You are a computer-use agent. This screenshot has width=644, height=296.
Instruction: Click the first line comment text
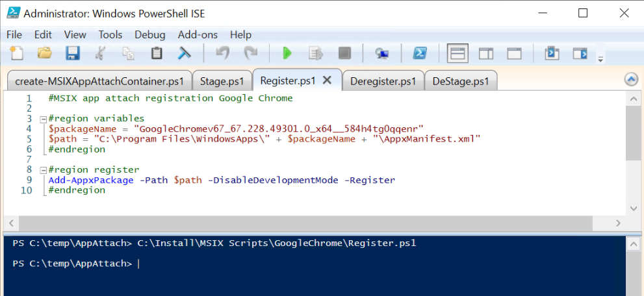click(x=170, y=99)
